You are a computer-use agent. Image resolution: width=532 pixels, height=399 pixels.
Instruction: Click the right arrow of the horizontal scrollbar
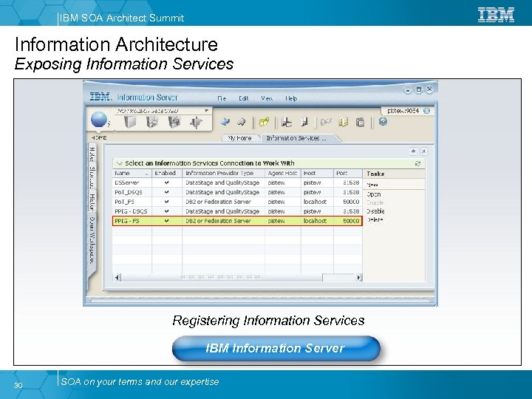click(358, 278)
